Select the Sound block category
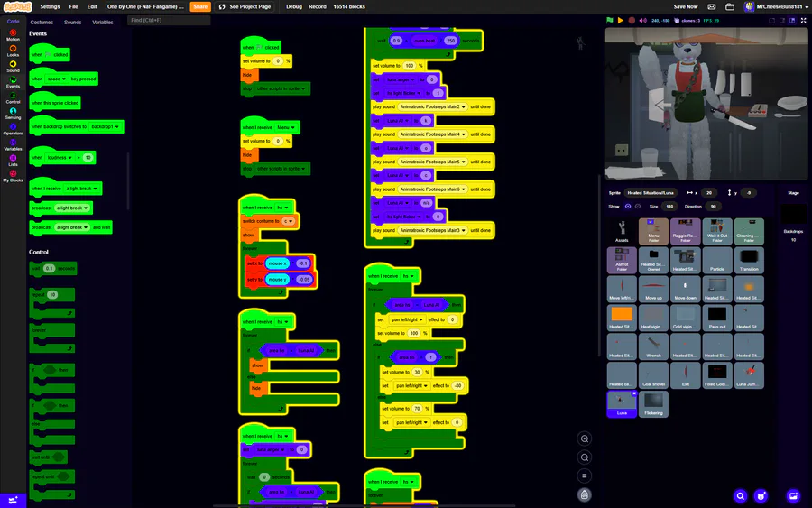 click(13, 66)
